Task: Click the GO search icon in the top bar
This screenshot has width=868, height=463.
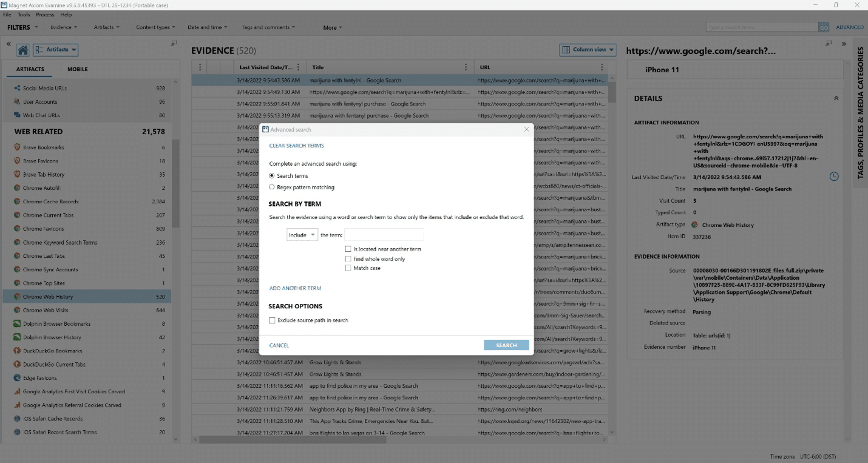Action: (x=824, y=27)
